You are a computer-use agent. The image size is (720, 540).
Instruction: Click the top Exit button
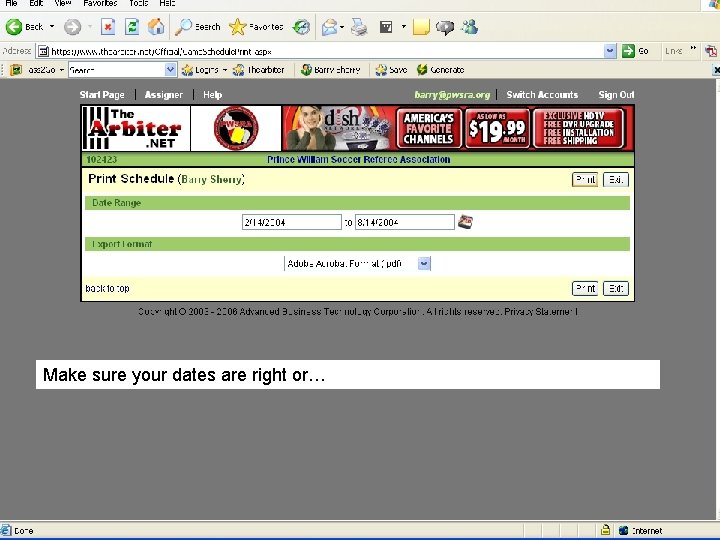tap(616, 180)
